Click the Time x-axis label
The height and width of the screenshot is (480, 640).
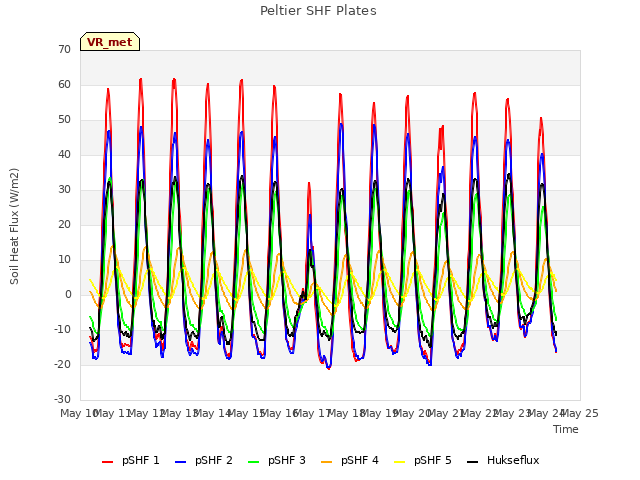tap(566, 429)
